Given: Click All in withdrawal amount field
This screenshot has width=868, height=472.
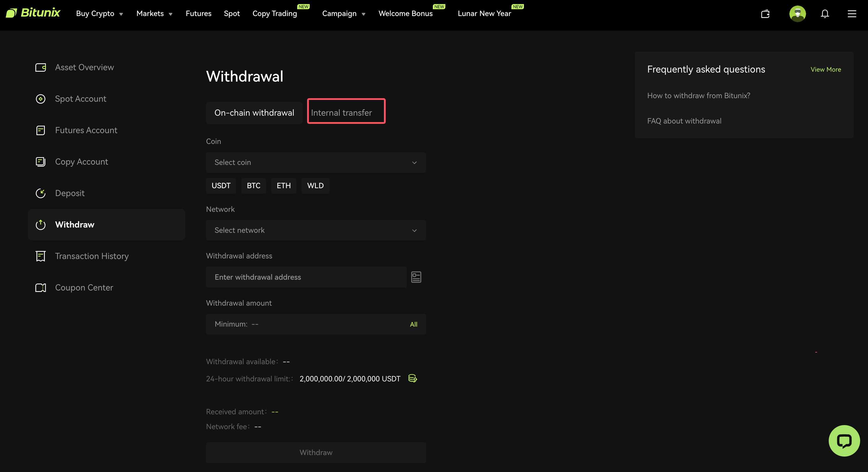Looking at the screenshot, I should pos(413,324).
